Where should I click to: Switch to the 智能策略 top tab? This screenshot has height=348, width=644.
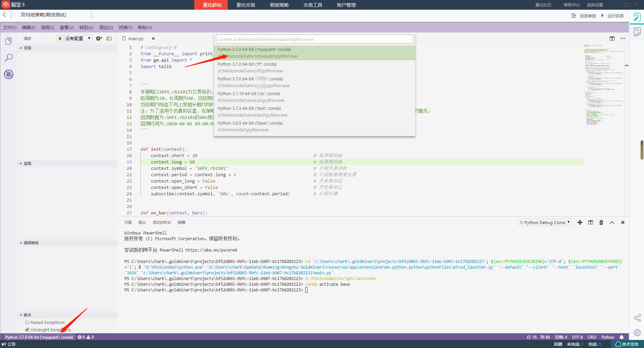279,5
